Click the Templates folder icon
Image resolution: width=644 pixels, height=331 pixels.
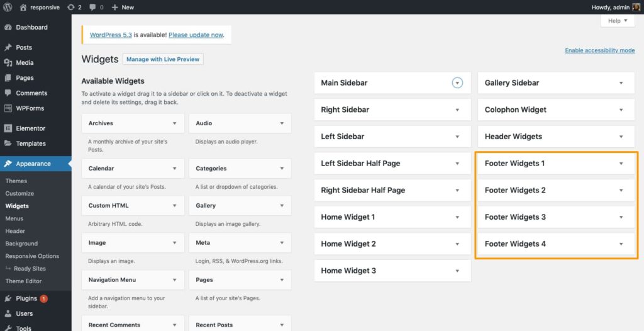[x=8, y=143]
